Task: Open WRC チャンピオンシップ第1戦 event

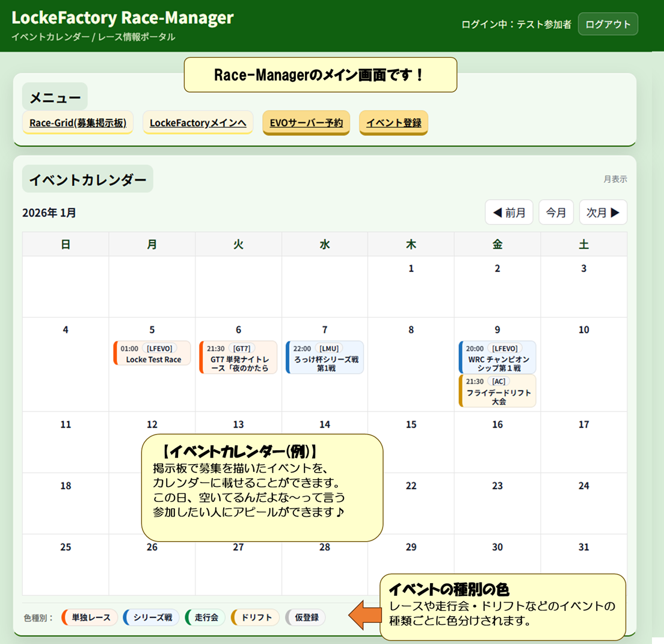Action: [497, 358]
